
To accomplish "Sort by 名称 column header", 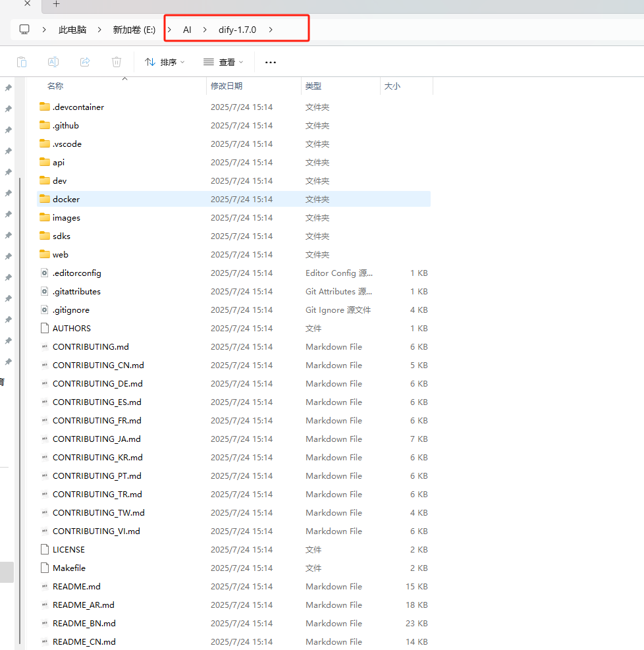I will [55, 86].
